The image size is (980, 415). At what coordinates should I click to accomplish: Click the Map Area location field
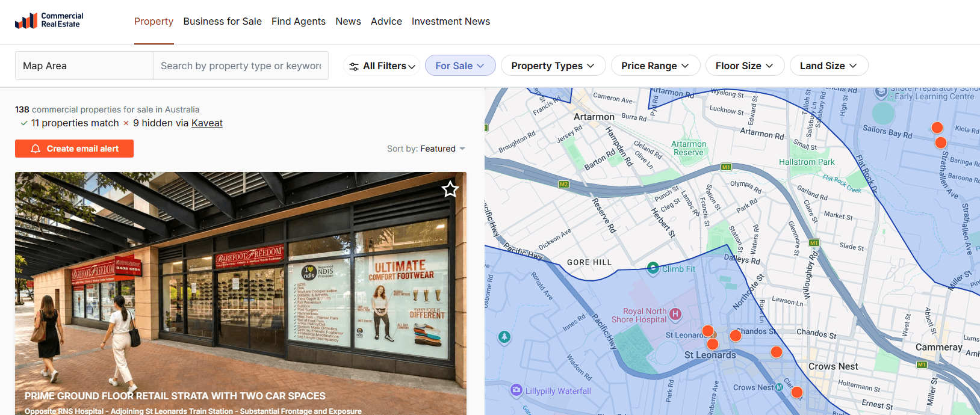tap(84, 66)
